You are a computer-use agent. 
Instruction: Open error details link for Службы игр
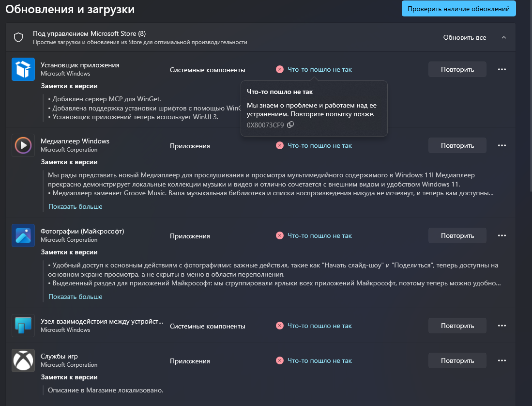pyautogui.click(x=319, y=360)
